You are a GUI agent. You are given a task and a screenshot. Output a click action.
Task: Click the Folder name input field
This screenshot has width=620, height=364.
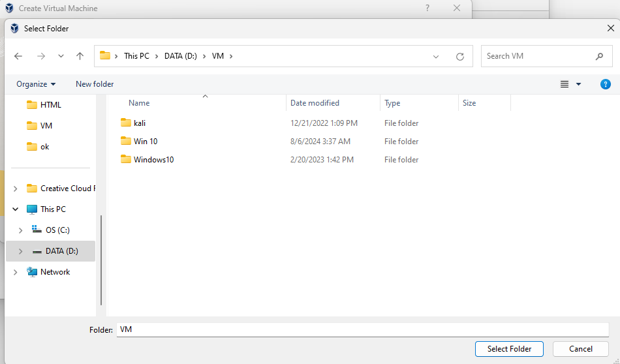(363, 329)
